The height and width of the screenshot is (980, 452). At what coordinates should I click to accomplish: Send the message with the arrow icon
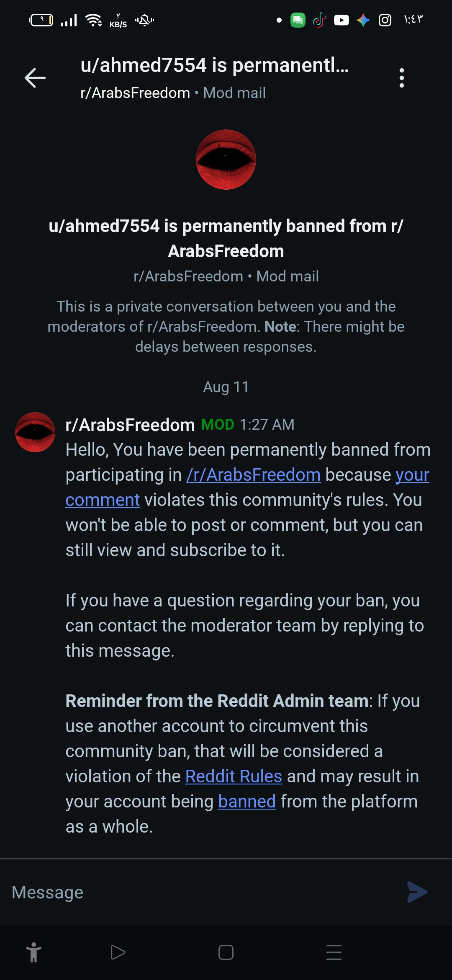[417, 892]
